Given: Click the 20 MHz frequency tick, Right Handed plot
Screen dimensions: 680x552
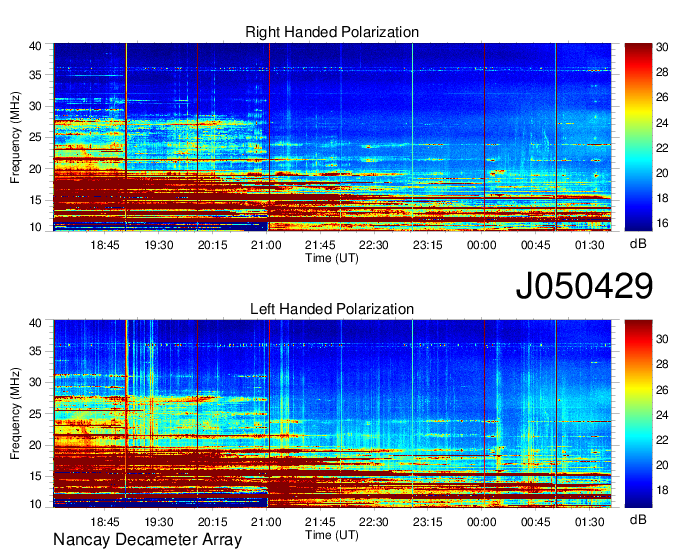Looking at the screenshot, I should pyautogui.click(x=36, y=169).
